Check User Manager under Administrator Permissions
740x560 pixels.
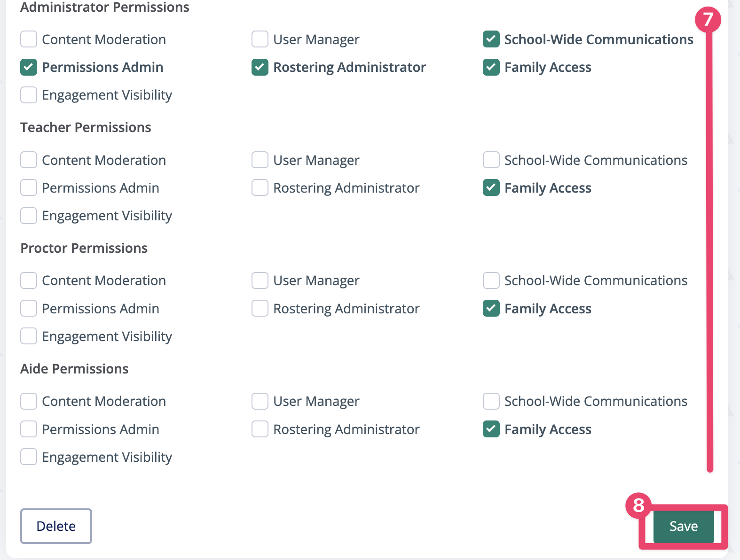(x=260, y=39)
